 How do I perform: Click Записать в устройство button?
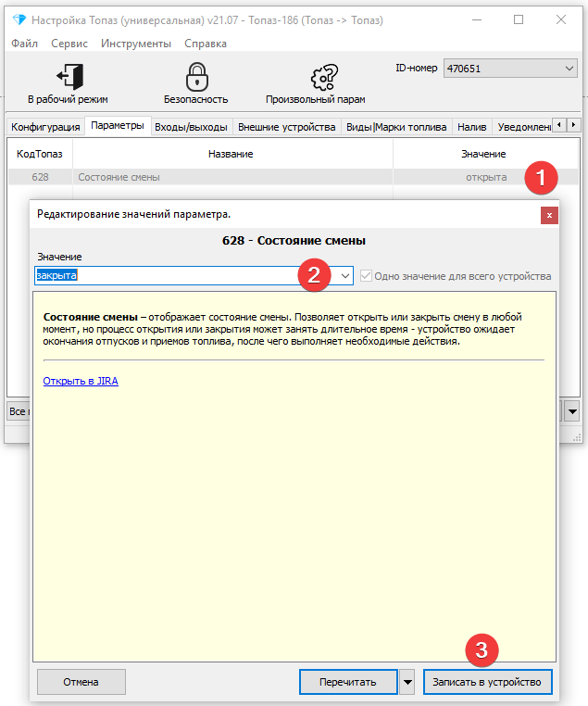point(487,682)
